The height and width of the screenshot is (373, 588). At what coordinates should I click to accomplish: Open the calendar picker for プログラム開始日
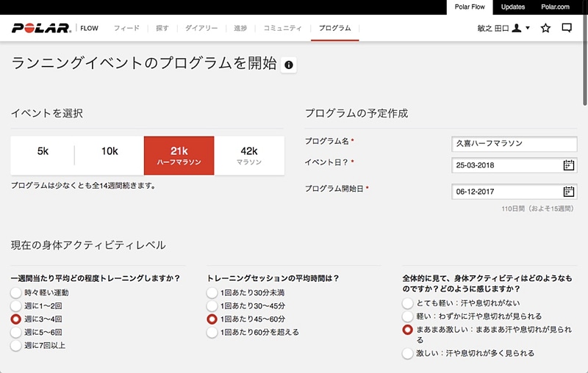coord(568,192)
